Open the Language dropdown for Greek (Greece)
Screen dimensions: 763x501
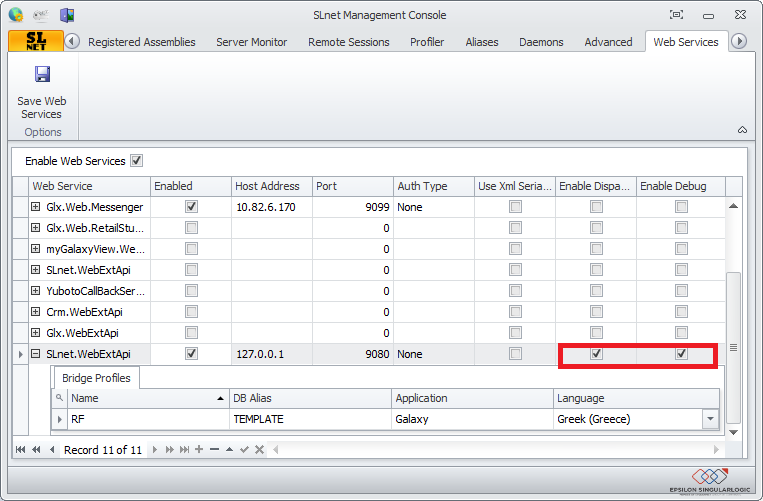[710, 419]
